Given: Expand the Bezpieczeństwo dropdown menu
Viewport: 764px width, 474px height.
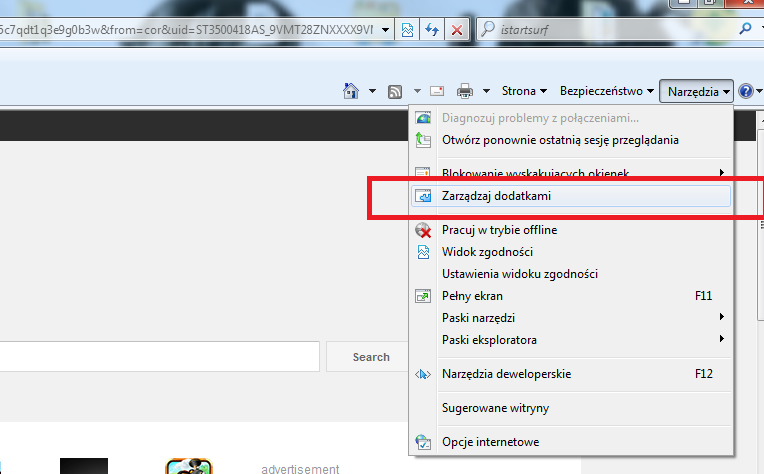Looking at the screenshot, I should [607, 91].
